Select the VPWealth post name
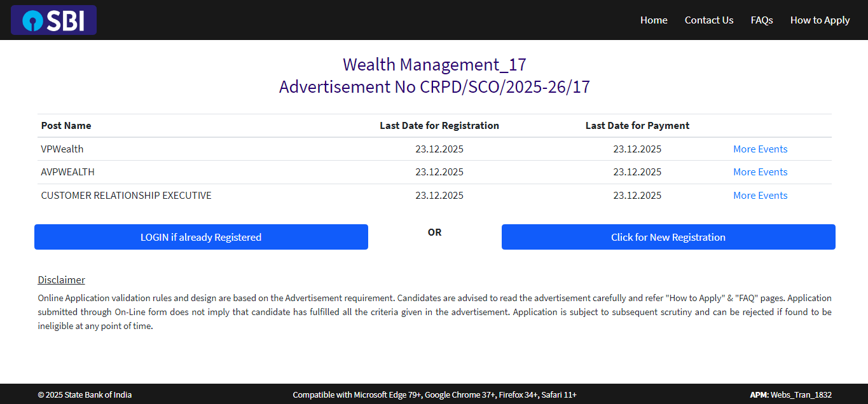The height and width of the screenshot is (404, 868). [x=62, y=149]
